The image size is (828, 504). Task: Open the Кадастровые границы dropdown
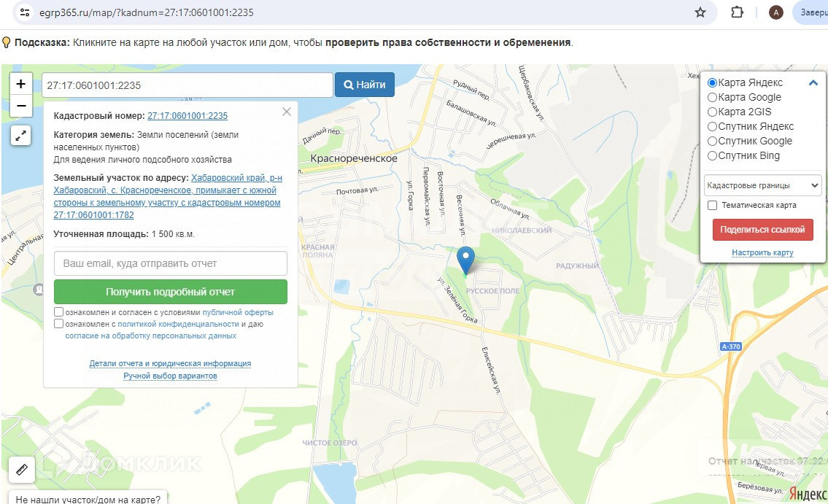point(762,185)
